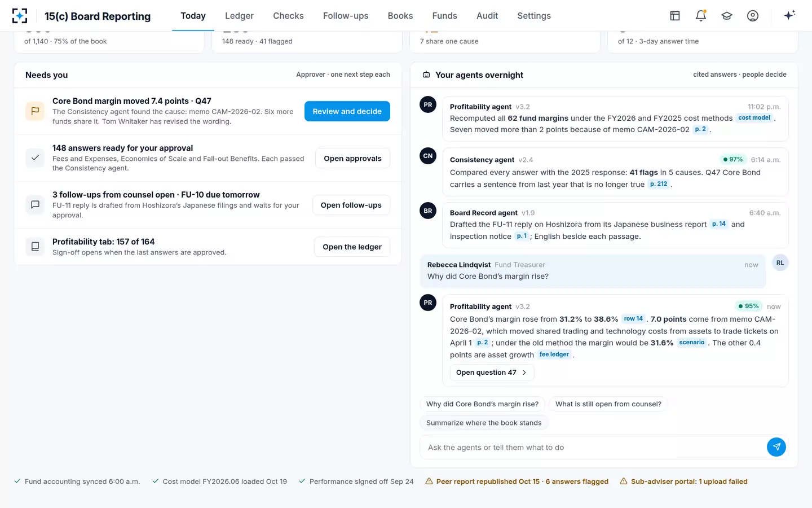812x508 pixels.
Task: Select suggestion What is still open from counsel?
Action: (x=608, y=404)
